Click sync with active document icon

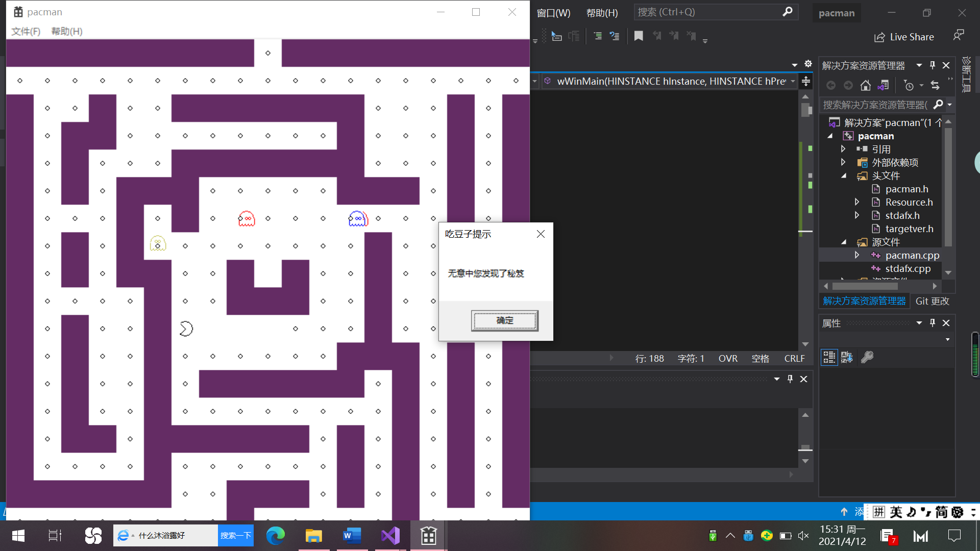coord(935,85)
